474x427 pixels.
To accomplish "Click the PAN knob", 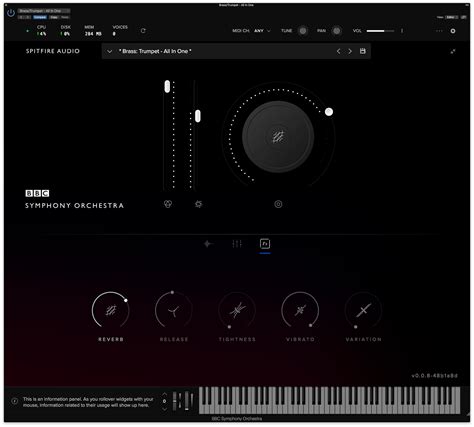I will tap(337, 31).
